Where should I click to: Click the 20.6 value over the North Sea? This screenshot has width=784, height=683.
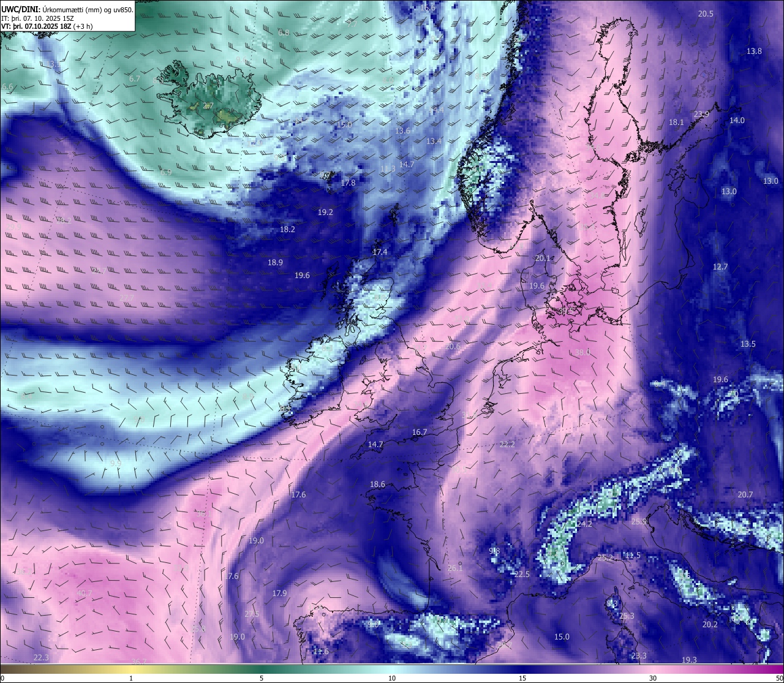453,346
